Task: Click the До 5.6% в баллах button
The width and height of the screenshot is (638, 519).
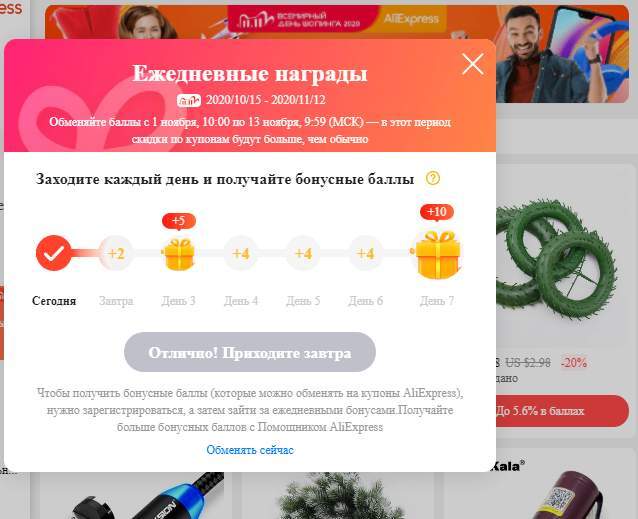Action: pos(562,411)
